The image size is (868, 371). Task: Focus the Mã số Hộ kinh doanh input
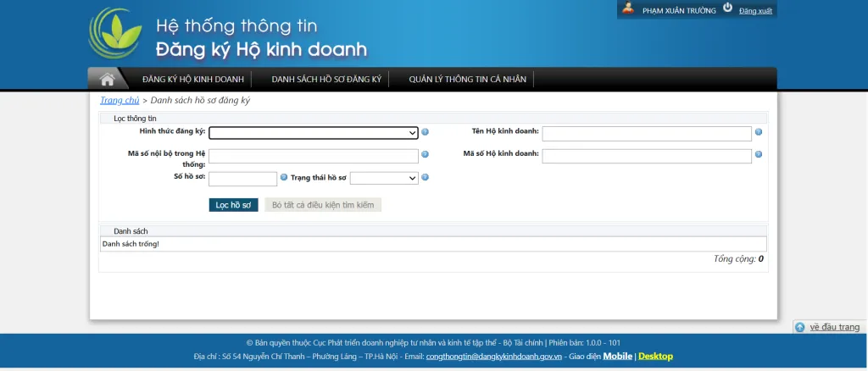(x=647, y=157)
